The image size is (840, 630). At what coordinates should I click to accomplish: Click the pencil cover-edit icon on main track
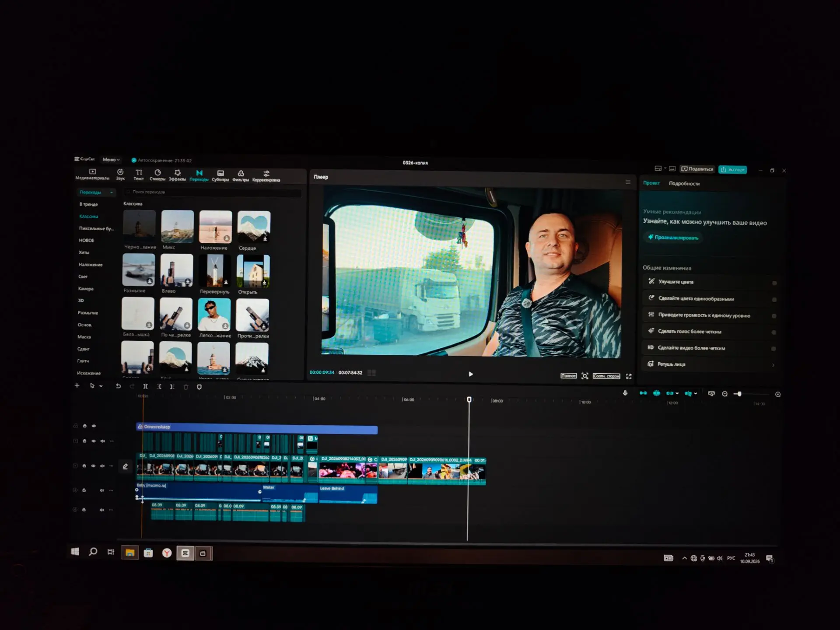pos(125,466)
